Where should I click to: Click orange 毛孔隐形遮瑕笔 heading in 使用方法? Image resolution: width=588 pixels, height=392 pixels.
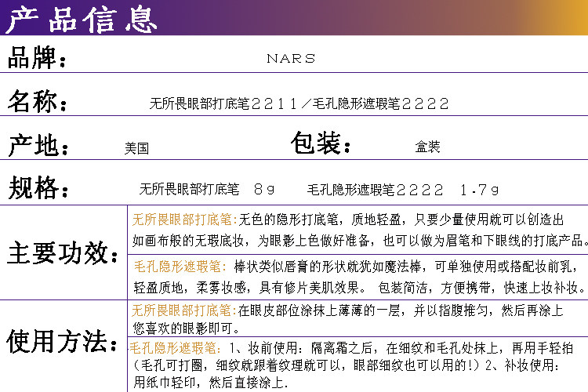click(x=175, y=348)
